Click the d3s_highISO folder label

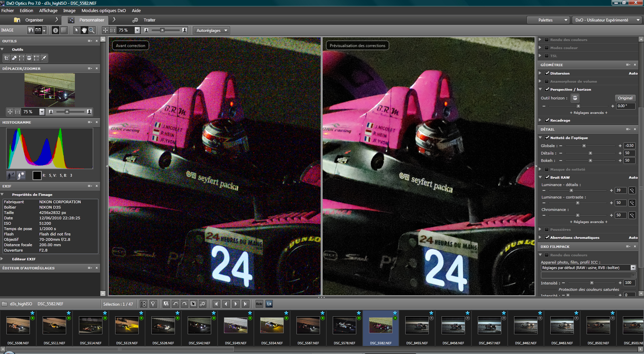pyautogui.click(x=21, y=304)
